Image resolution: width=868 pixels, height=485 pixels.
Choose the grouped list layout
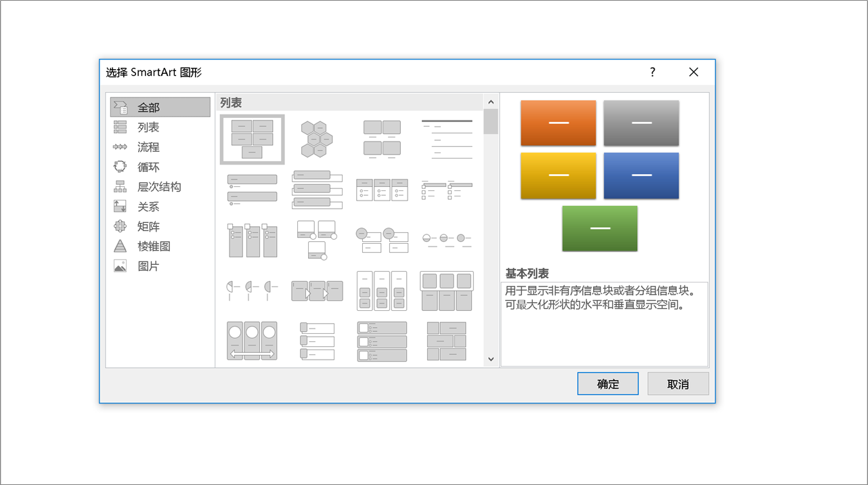tap(382, 290)
